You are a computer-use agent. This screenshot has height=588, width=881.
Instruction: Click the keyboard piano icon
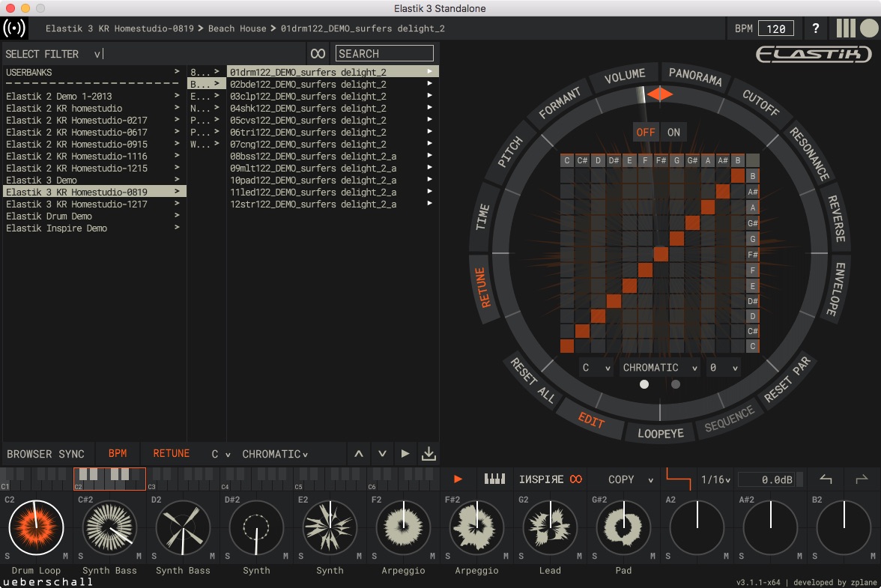tap(494, 479)
